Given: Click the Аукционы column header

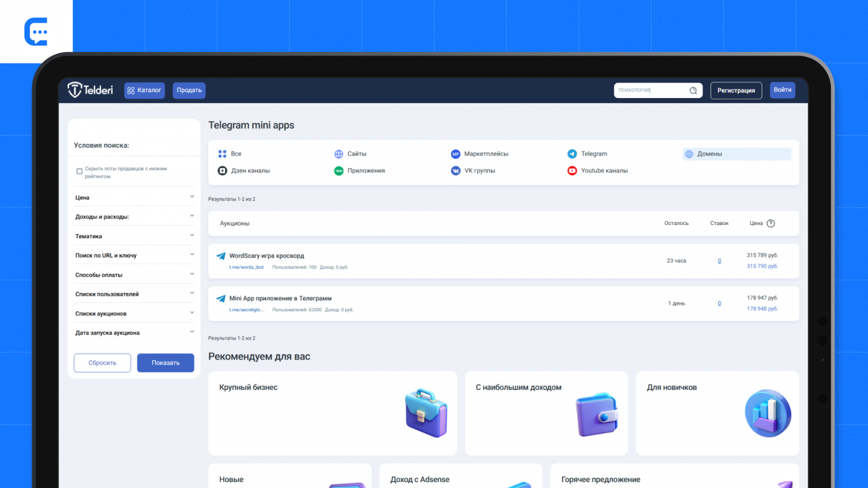Looking at the screenshot, I should [234, 223].
